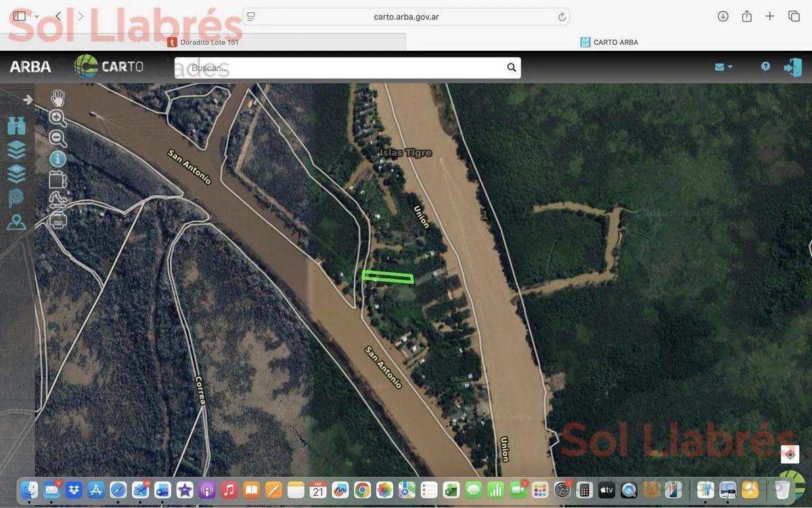Select the green highlighted parcel
The height and width of the screenshot is (508, 812).
(x=388, y=277)
